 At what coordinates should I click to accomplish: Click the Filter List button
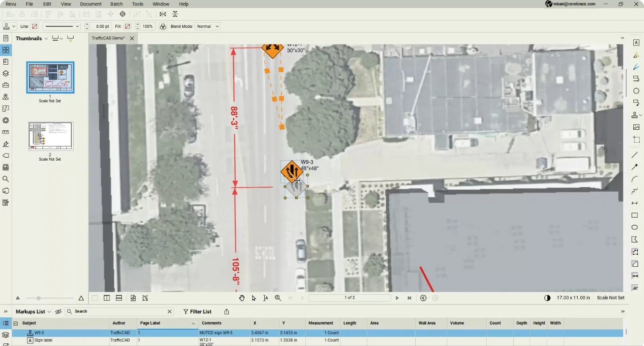pyautogui.click(x=197, y=312)
